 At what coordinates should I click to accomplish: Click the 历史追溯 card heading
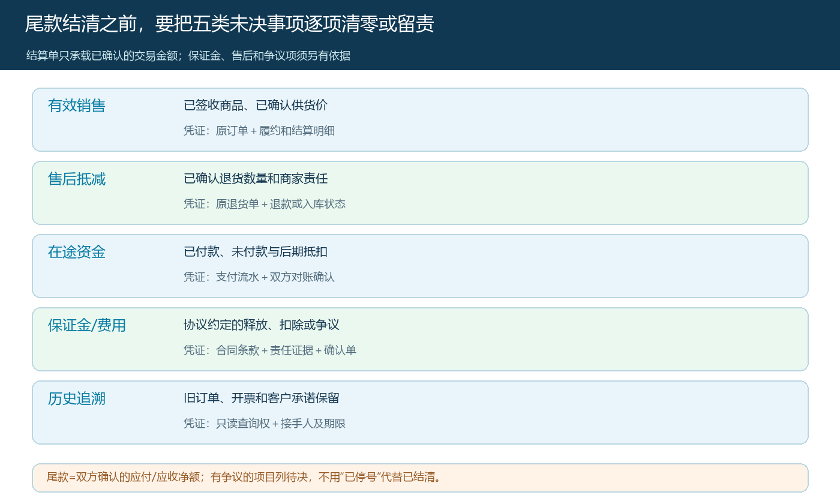(x=77, y=398)
